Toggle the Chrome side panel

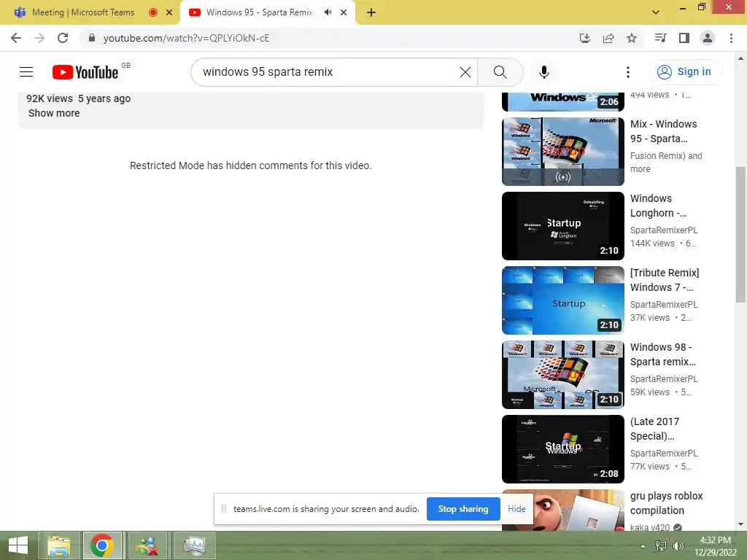(x=684, y=38)
